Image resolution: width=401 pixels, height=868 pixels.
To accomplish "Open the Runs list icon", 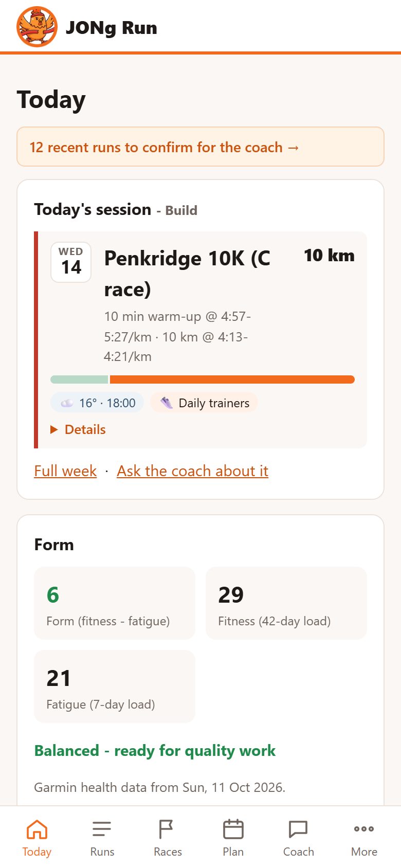I will click(x=102, y=829).
